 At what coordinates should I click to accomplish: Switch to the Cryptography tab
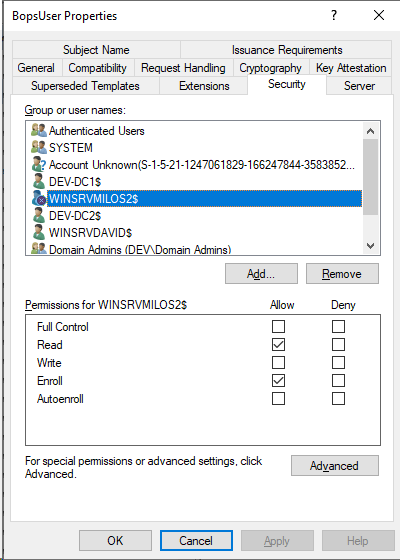click(x=270, y=68)
